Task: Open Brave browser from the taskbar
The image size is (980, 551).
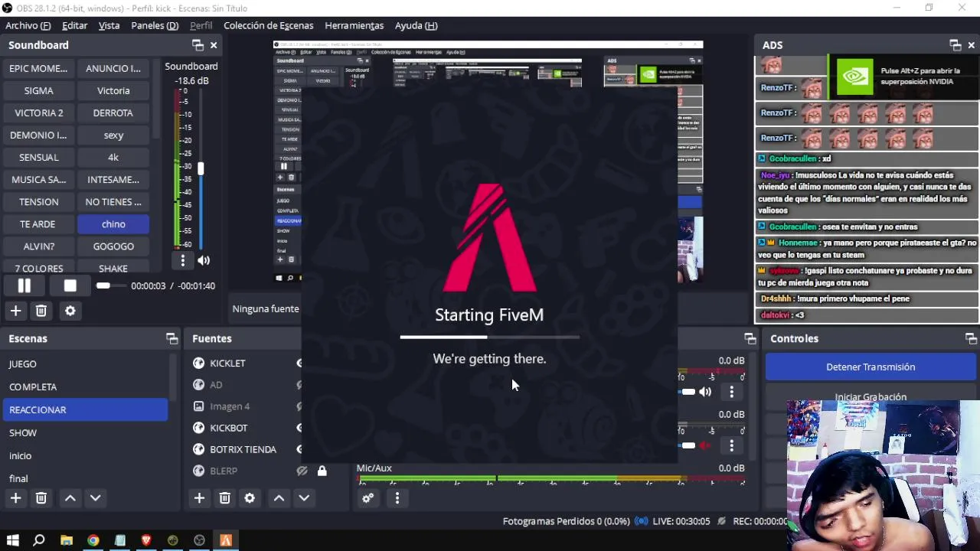Action: click(146, 540)
